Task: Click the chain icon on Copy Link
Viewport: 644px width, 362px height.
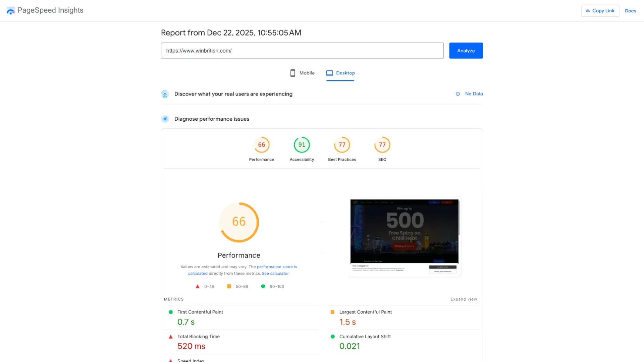Action: pyautogui.click(x=588, y=10)
